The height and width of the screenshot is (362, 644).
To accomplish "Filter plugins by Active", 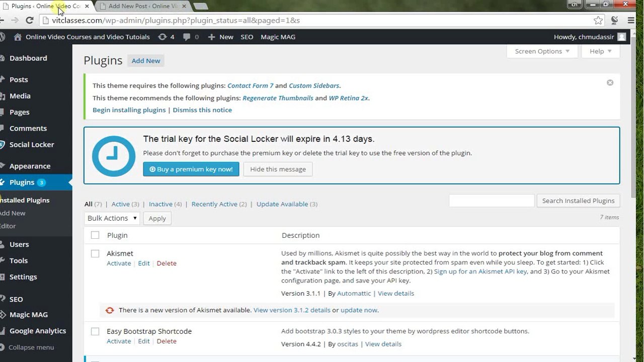I will [121, 204].
